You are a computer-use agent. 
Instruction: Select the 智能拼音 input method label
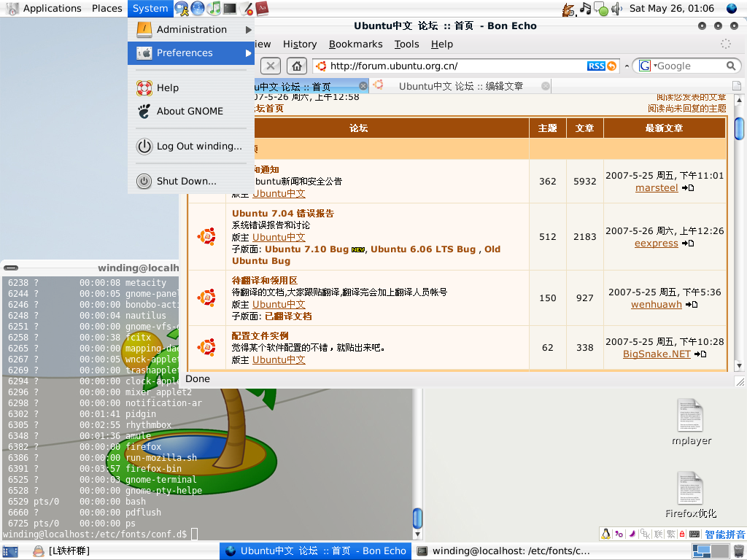[724, 534]
